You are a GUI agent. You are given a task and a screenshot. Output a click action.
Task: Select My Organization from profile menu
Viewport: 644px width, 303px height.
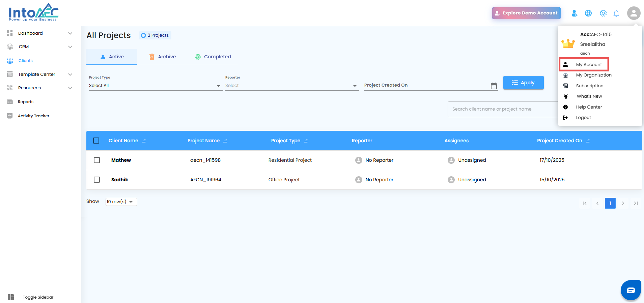593,75
